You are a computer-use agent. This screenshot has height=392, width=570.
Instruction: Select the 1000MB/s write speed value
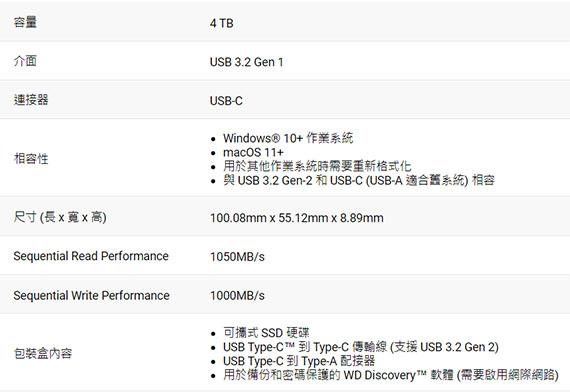click(237, 295)
